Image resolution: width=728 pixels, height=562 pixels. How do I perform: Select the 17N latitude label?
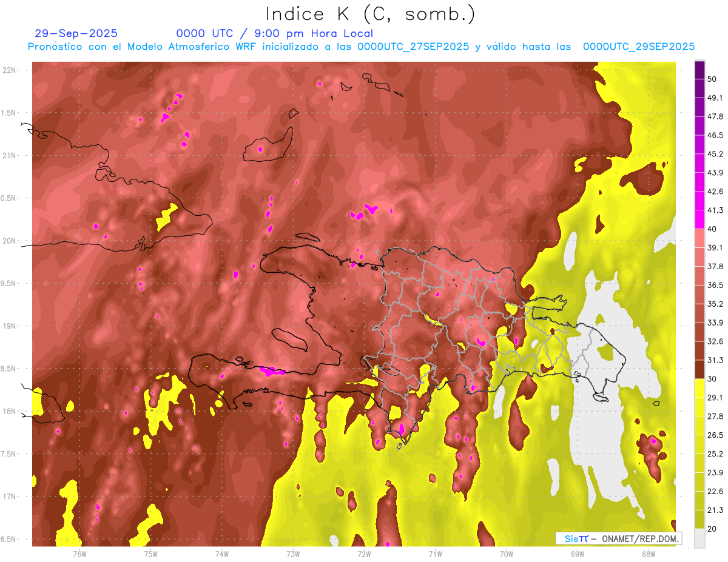point(10,497)
